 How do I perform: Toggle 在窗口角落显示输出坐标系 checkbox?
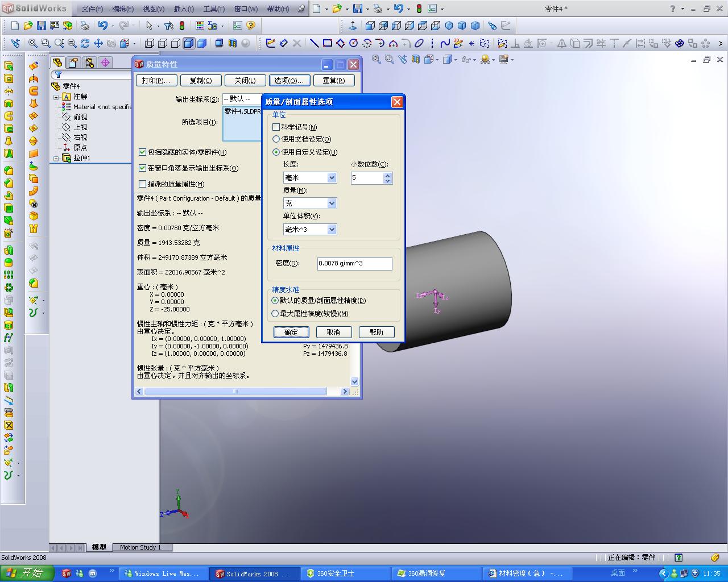143,168
